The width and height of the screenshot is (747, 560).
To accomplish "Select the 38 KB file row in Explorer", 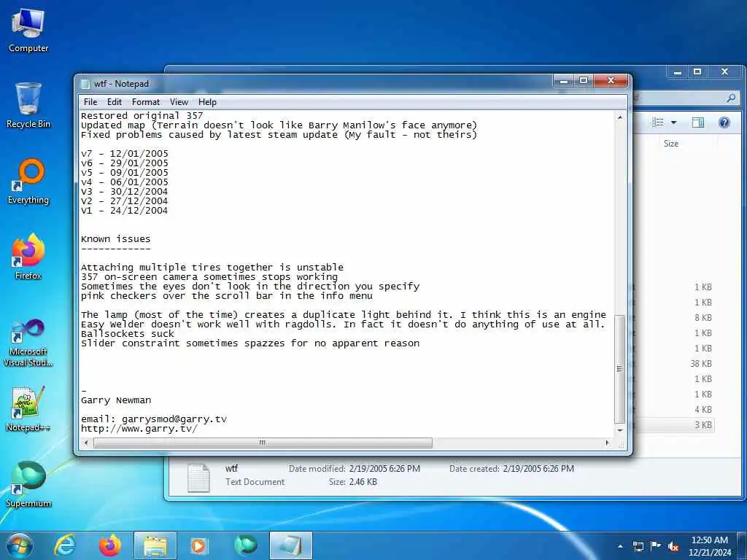I will click(701, 364).
